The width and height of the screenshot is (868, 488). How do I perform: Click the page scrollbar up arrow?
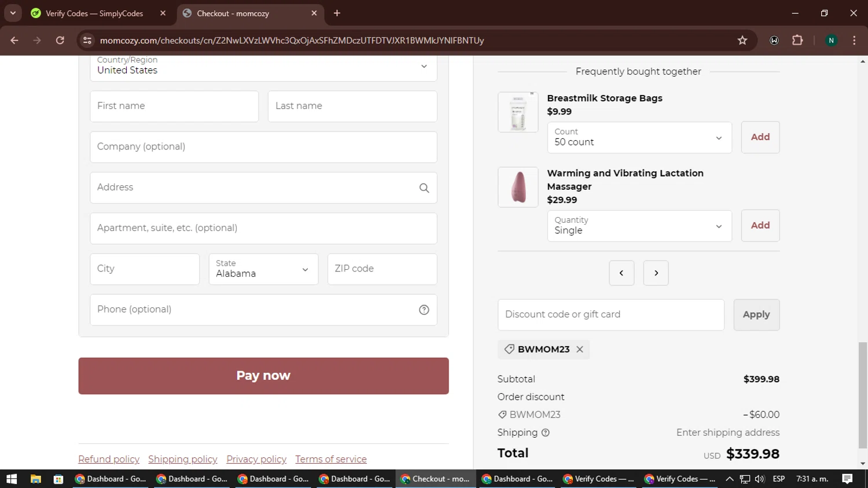coord(863,61)
